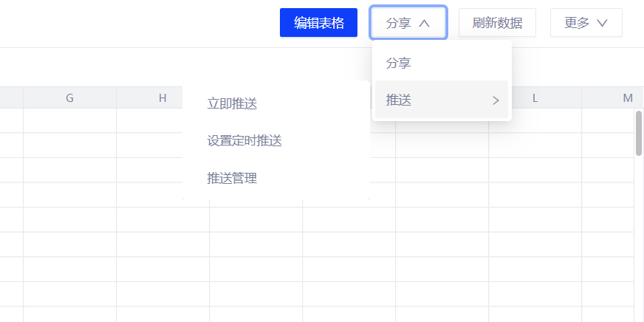Select column G header
Screen dimensions: 644x322
click(x=69, y=98)
